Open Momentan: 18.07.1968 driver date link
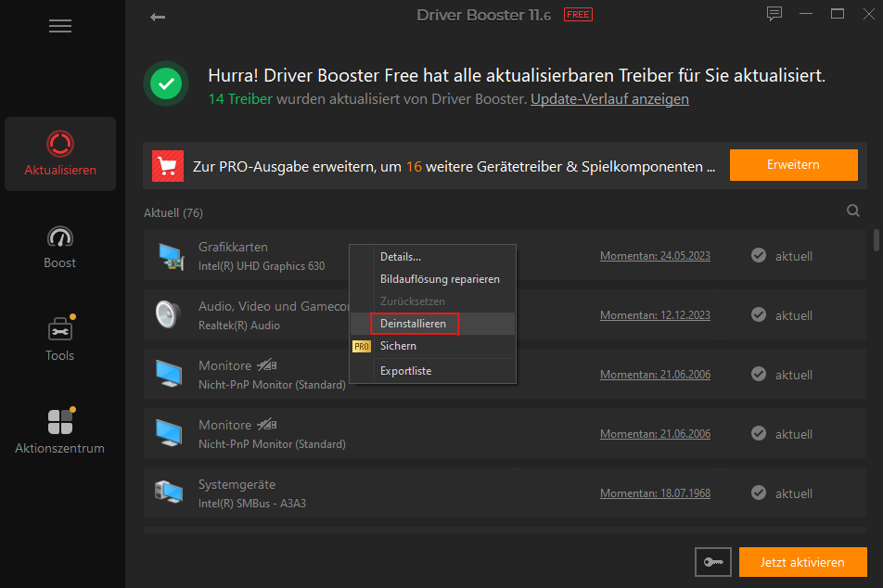Viewport: 883px width, 588px height. point(655,492)
